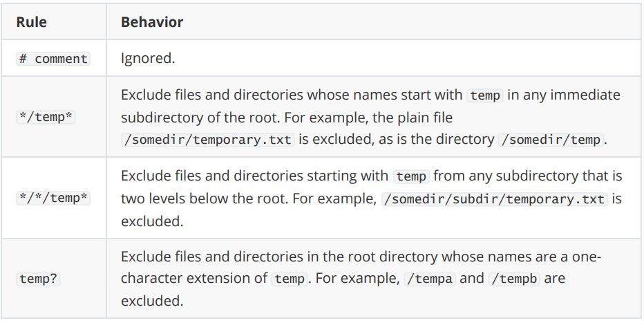This screenshot has width=644, height=323.
Task: Click the '/tempa' code snippet
Action: tap(430, 279)
